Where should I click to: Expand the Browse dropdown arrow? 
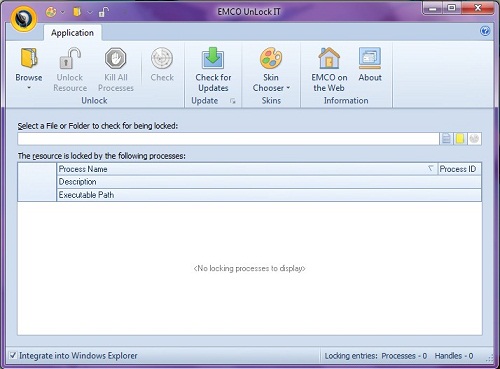coord(29,88)
